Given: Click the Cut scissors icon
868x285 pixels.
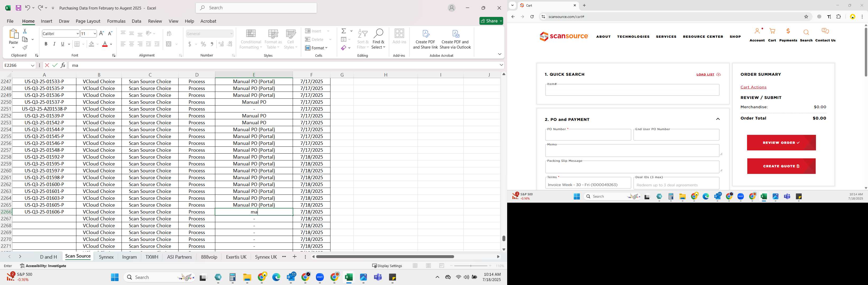Looking at the screenshot, I should tap(25, 31).
